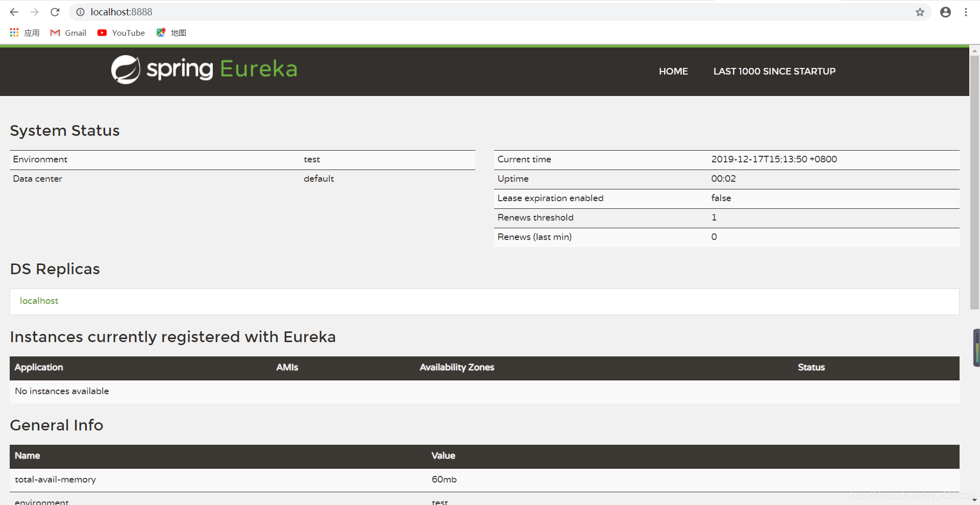Click the Renews threshold label
The width and height of the screenshot is (980, 505).
(x=535, y=218)
